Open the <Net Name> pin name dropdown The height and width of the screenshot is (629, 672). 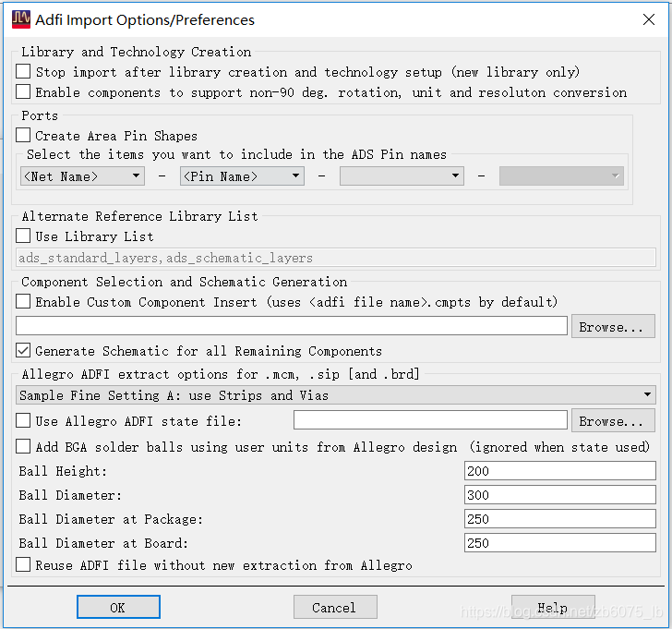pos(83,176)
